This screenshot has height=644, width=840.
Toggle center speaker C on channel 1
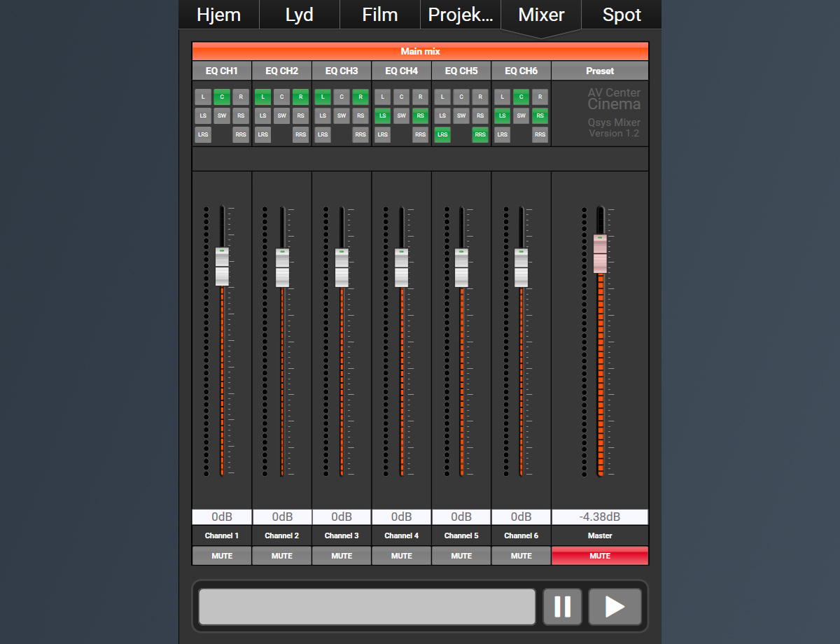(222, 97)
